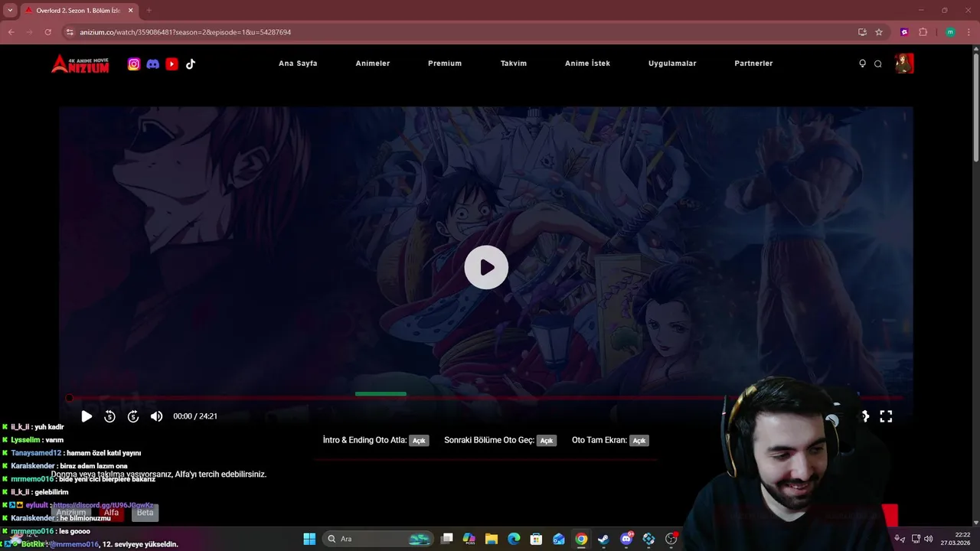Screen dimensions: 980x551
Task: Select the Beta player source
Action: click(145, 513)
